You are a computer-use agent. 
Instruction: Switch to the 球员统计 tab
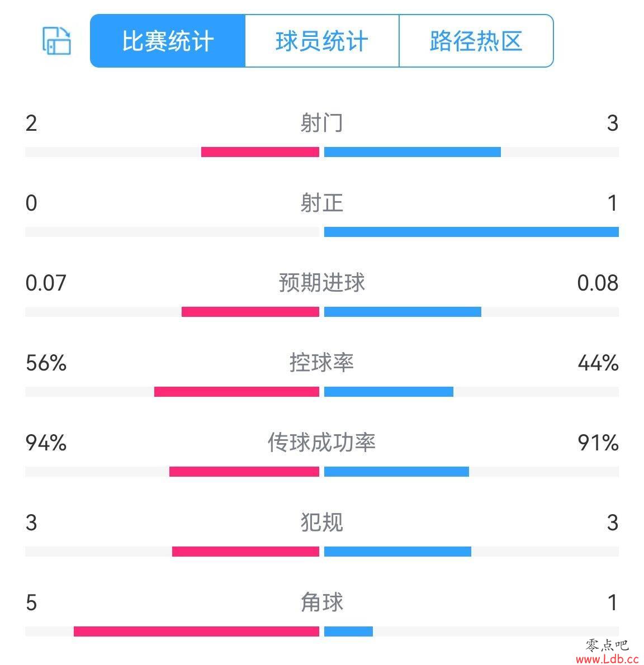click(x=322, y=41)
